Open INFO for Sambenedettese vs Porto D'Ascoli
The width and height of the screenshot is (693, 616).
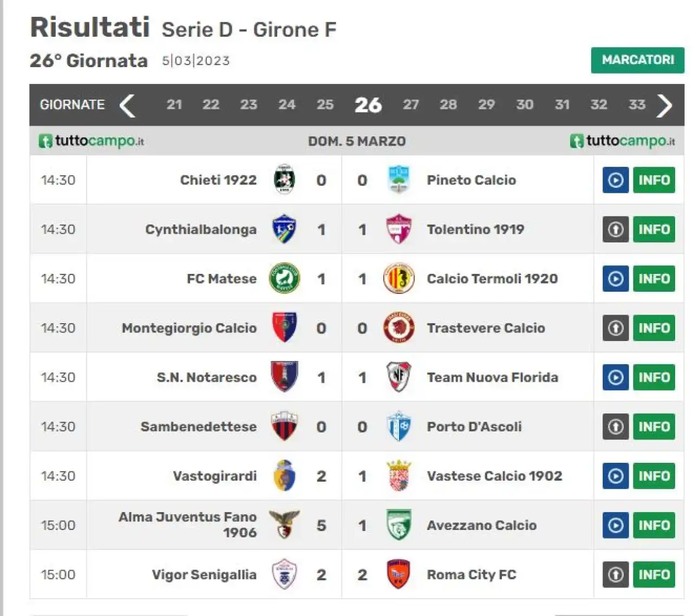[654, 427]
